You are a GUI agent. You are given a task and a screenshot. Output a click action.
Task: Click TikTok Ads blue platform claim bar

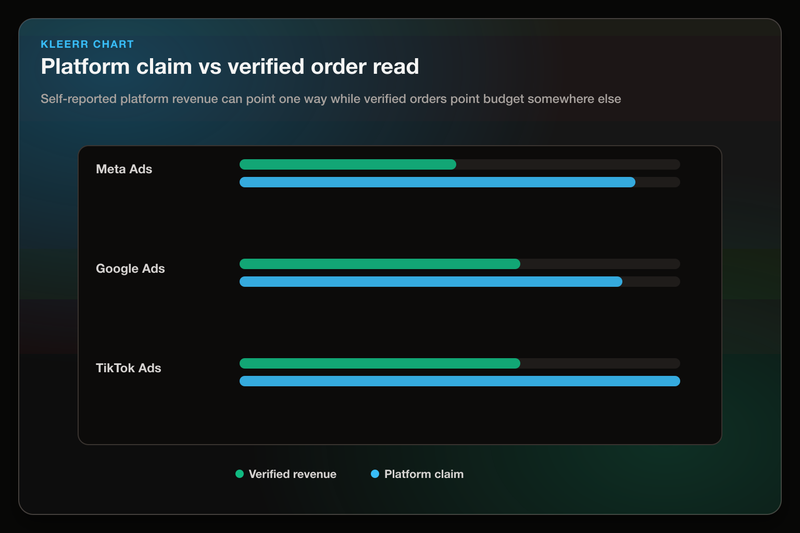click(x=460, y=381)
